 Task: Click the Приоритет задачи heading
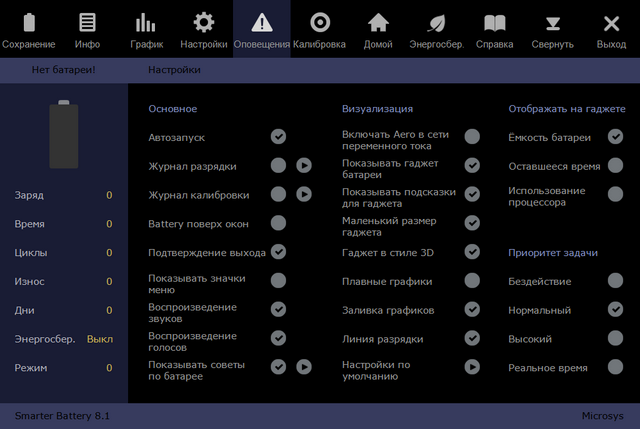pos(553,253)
